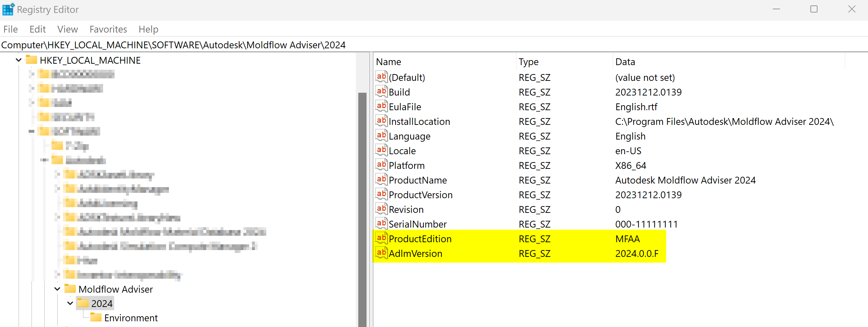The width and height of the screenshot is (868, 327).
Task: Click the MFAA data cell
Action: click(627, 239)
